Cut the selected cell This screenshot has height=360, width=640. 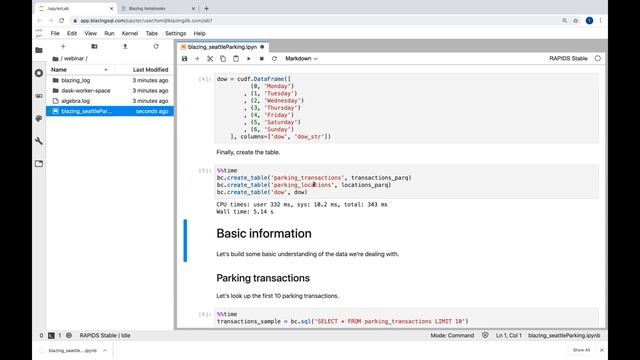click(x=210, y=59)
